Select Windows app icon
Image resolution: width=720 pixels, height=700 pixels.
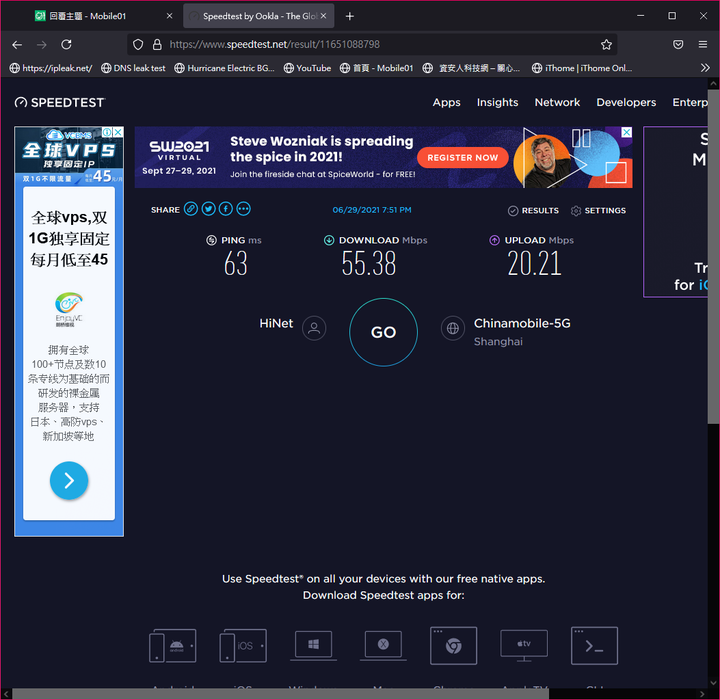click(x=314, y=645)
